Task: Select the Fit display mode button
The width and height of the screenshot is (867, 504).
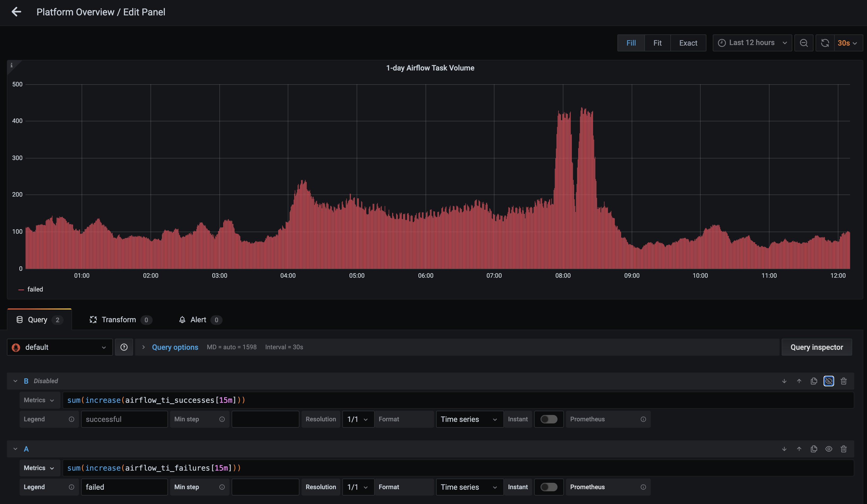Action: click(657, 43)
